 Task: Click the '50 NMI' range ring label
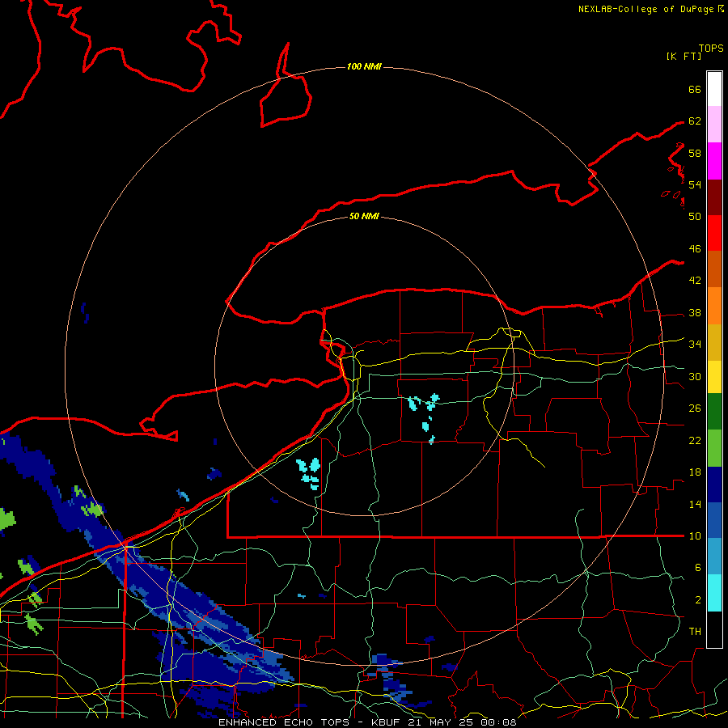364,216
